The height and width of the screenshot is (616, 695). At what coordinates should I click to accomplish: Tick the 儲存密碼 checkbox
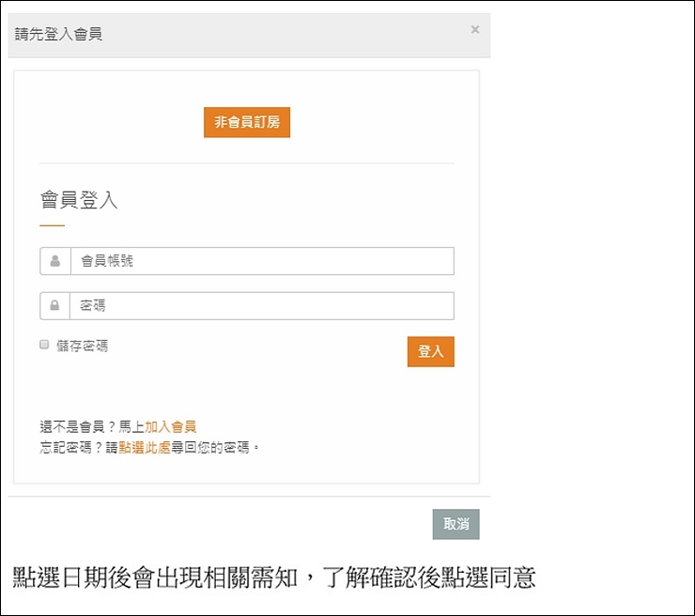44,345
